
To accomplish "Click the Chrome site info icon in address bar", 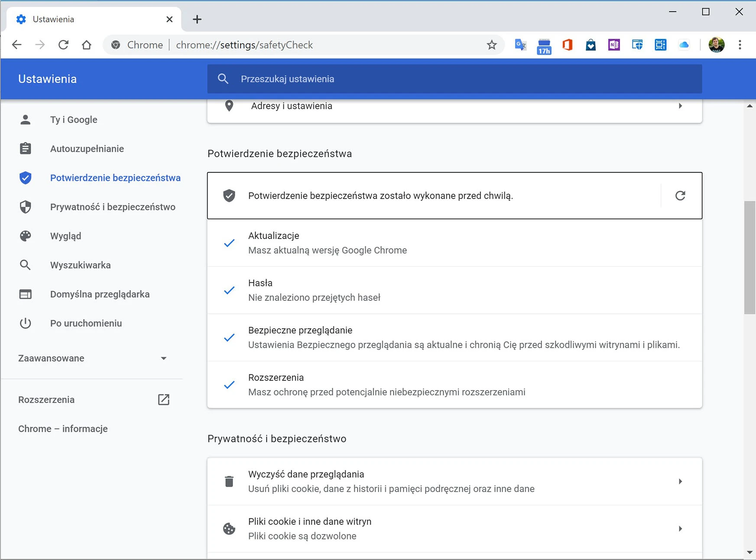I will click(x=116, y=45).
